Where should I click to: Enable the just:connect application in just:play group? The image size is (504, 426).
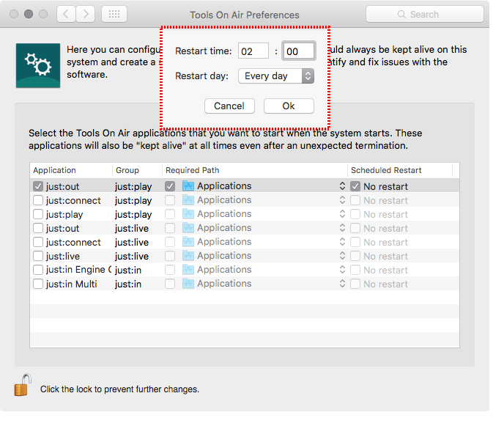[x=38, y=200]
